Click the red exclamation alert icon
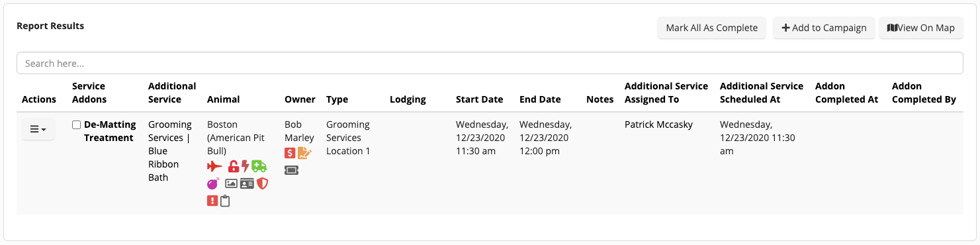Image resolution: width=980 pixels, height=245 pixels. [212, 201]
